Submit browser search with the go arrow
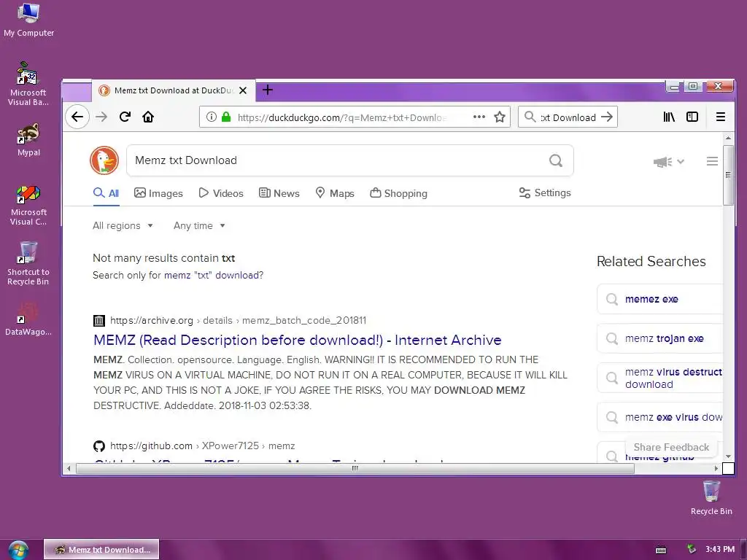 pos(607,117)
